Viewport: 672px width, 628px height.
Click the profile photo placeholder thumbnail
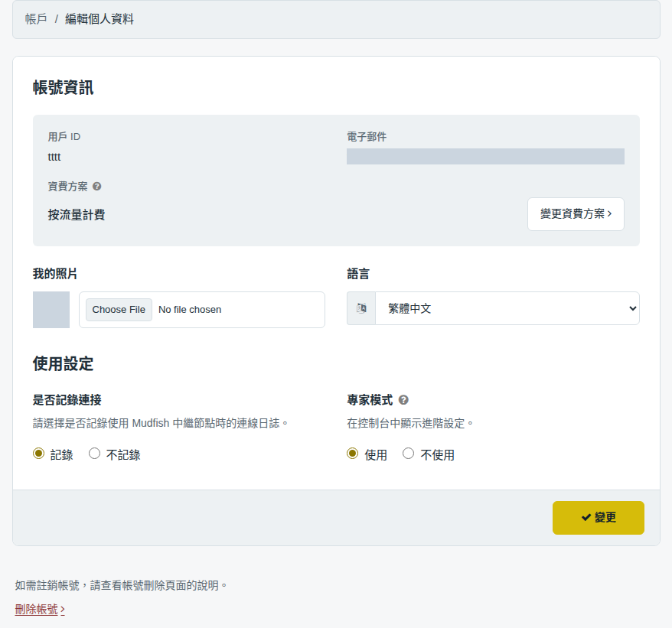click(51, 310)
